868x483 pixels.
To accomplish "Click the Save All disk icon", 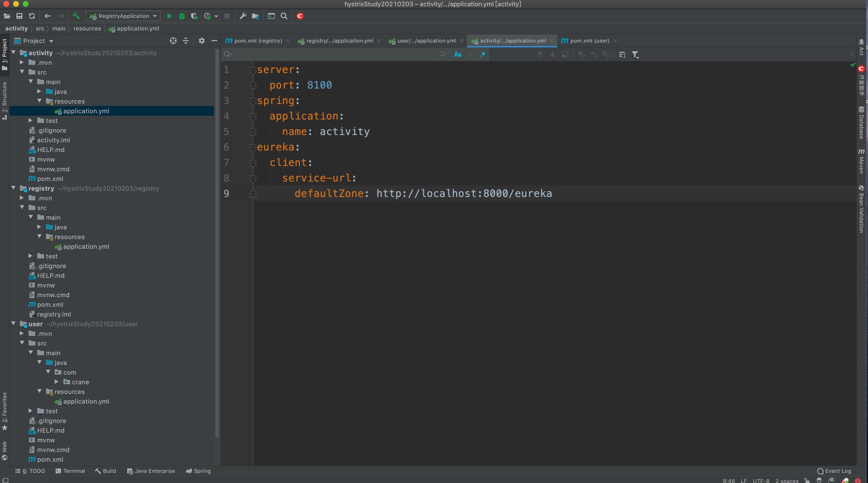I will coord(19,16).
